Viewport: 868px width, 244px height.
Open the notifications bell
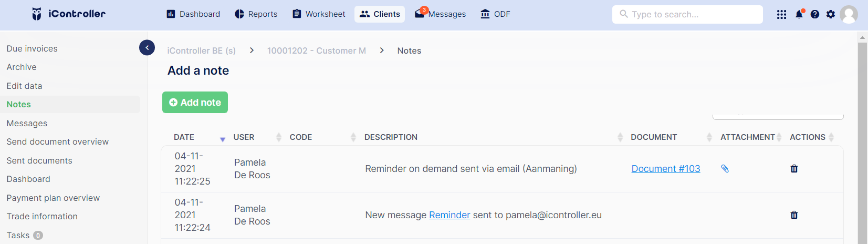click(799, 14)
